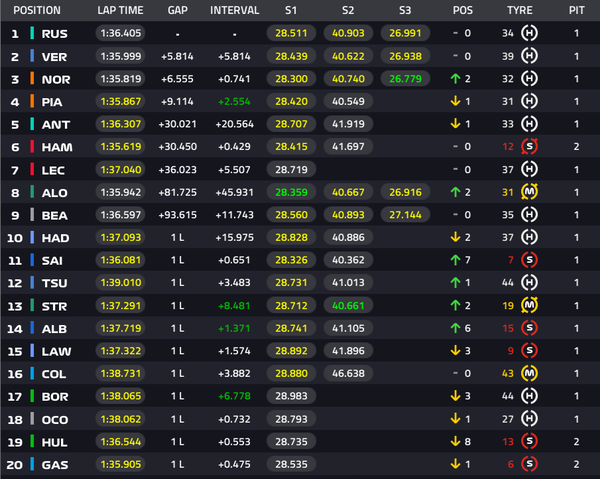Screen dimensions: 600x479
Task: Click the PIT column header
Action: point(576,10)
